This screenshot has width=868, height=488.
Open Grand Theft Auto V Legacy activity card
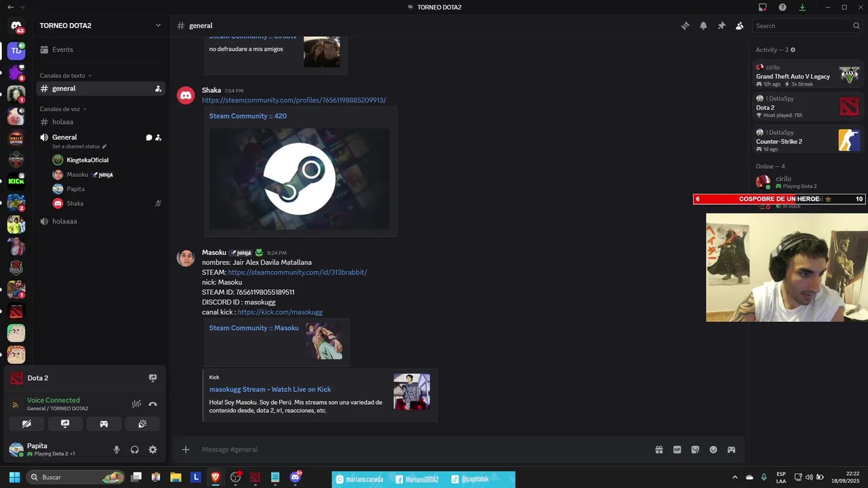click(x=808, y=75)
